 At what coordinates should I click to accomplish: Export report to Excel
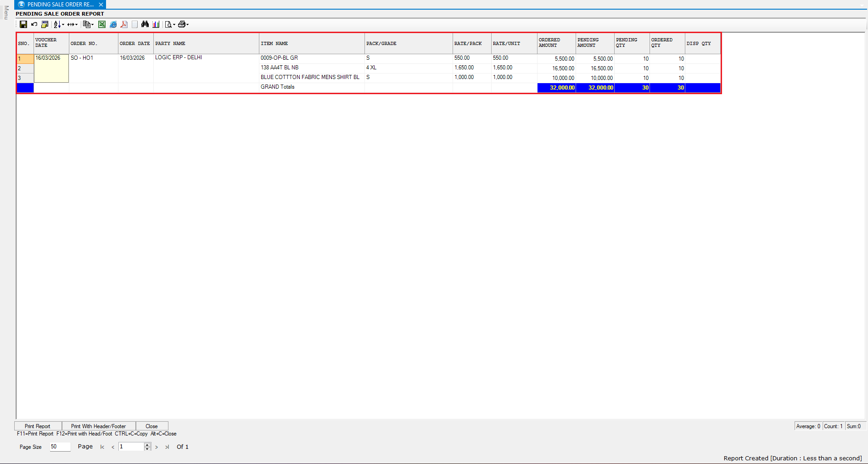pos(102,24)
